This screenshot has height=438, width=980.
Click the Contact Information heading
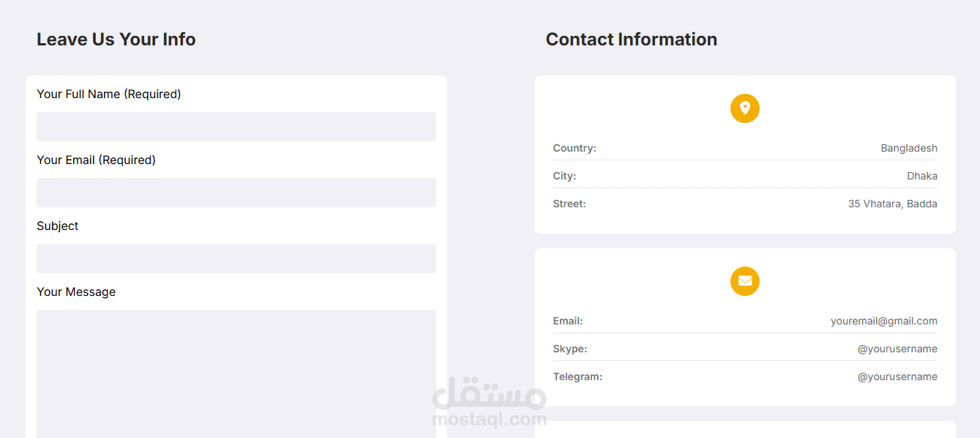tap(632, 40)
